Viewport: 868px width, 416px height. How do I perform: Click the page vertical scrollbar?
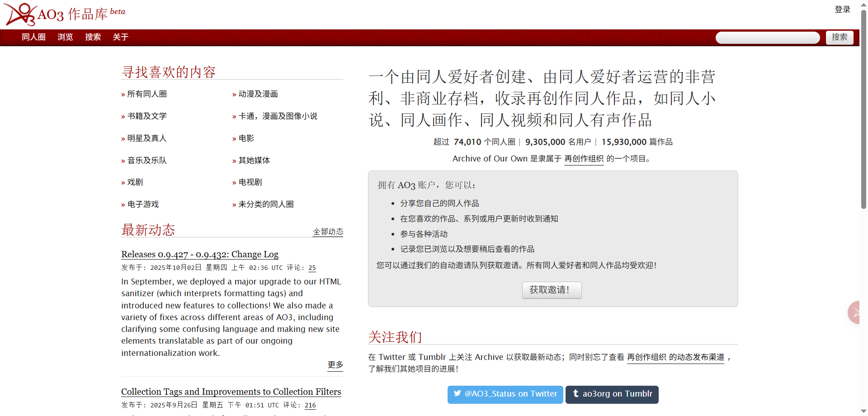(863, 136)
